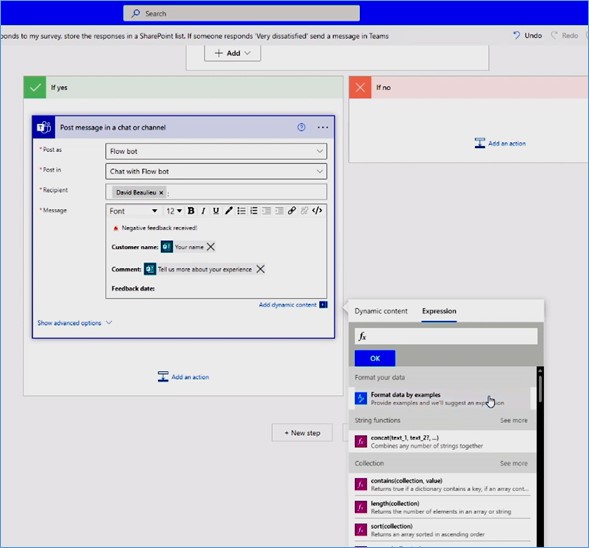Expand Show advanced options

(x=74, y=323)
